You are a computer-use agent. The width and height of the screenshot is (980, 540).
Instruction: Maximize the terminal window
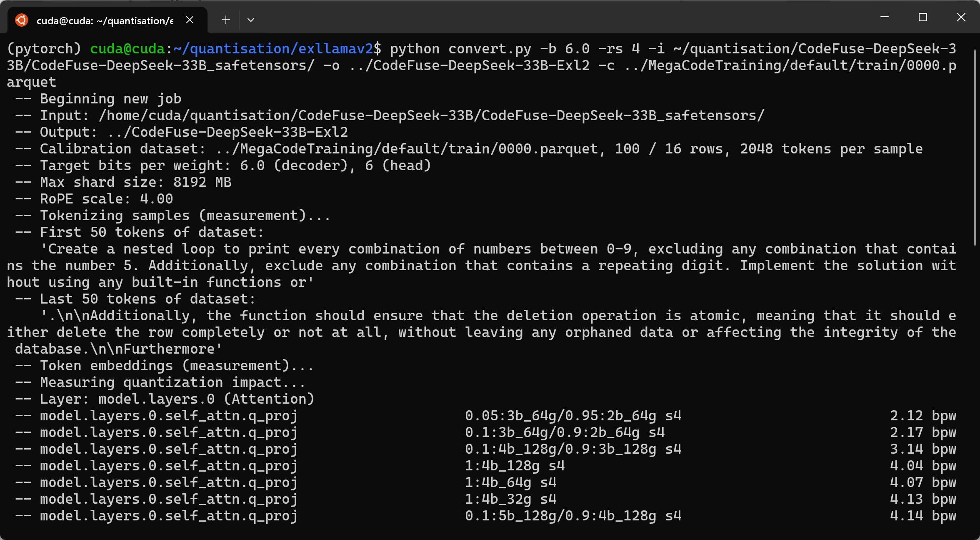[923, 17]
